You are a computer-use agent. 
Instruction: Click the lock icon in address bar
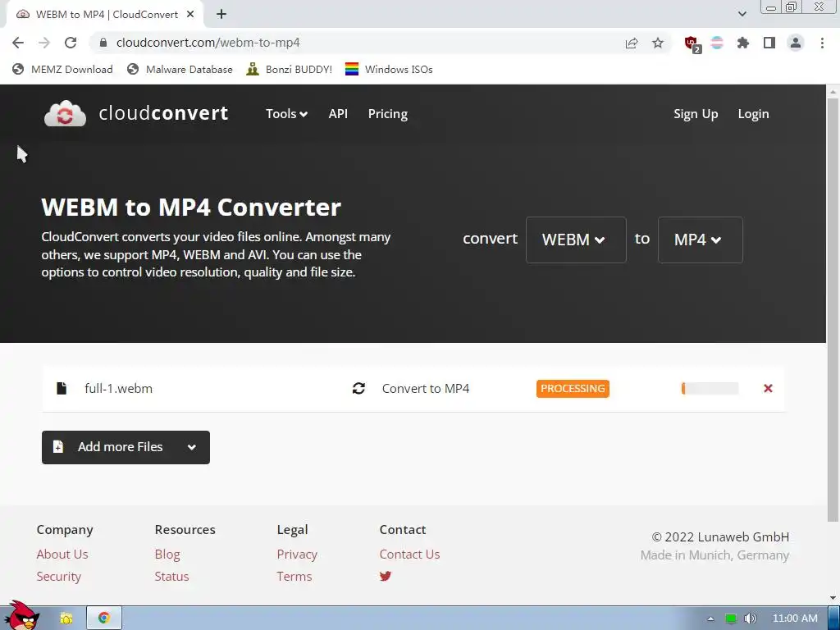coord(103,43)
